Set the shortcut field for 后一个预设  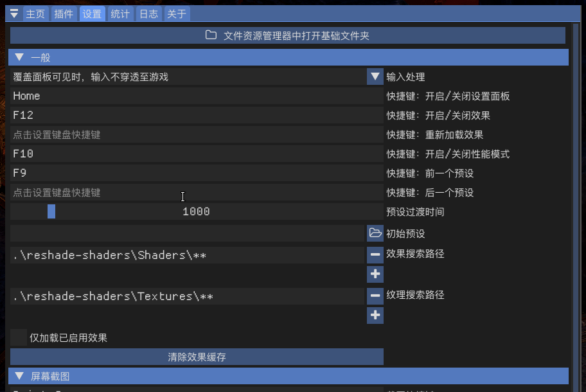tap(197, 192)
